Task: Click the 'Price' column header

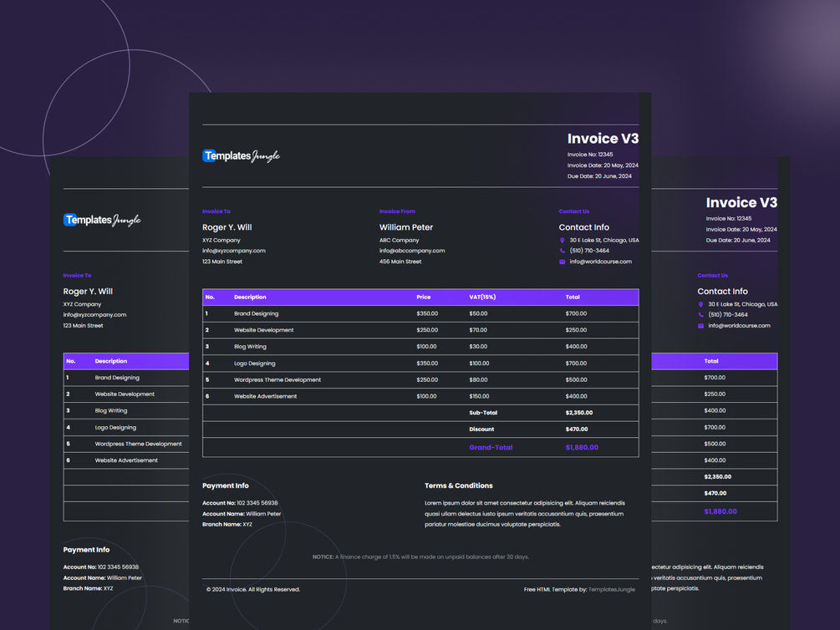Action: [423, 297]
